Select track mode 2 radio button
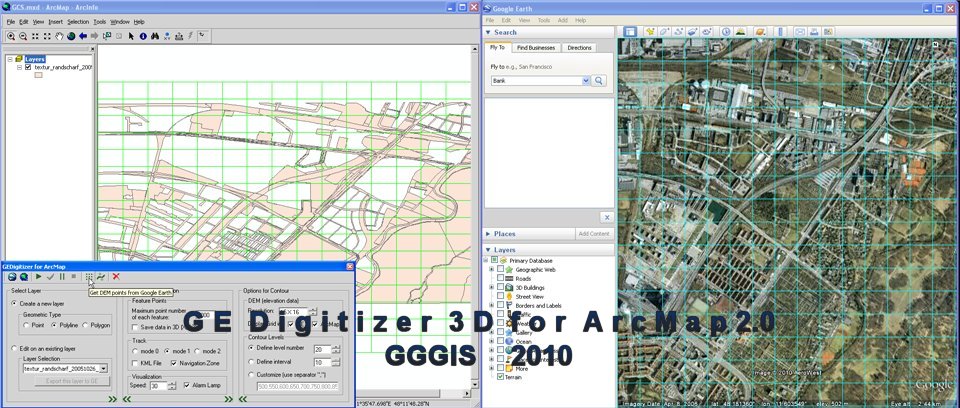This screenshot has width=960, height=408. [x=197, y=352]
